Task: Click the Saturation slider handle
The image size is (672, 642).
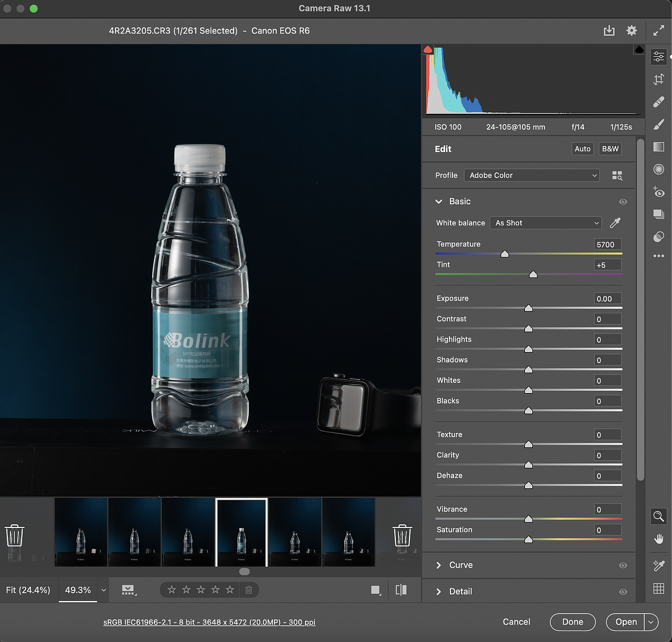Action: point(529,539)
